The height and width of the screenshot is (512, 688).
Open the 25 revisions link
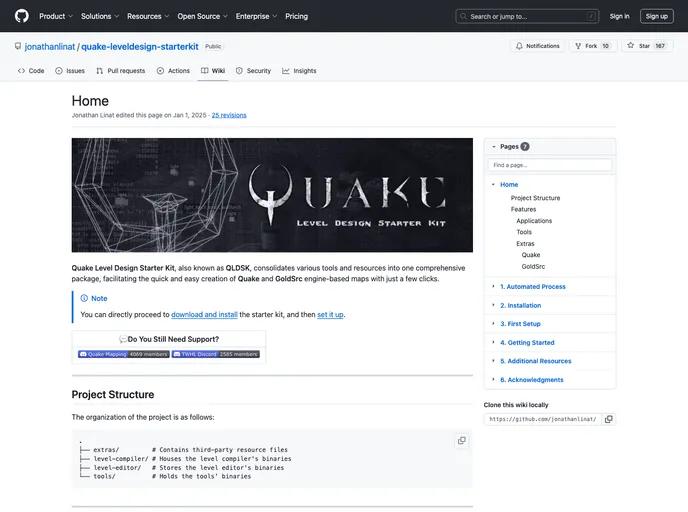tap(229, 115)
